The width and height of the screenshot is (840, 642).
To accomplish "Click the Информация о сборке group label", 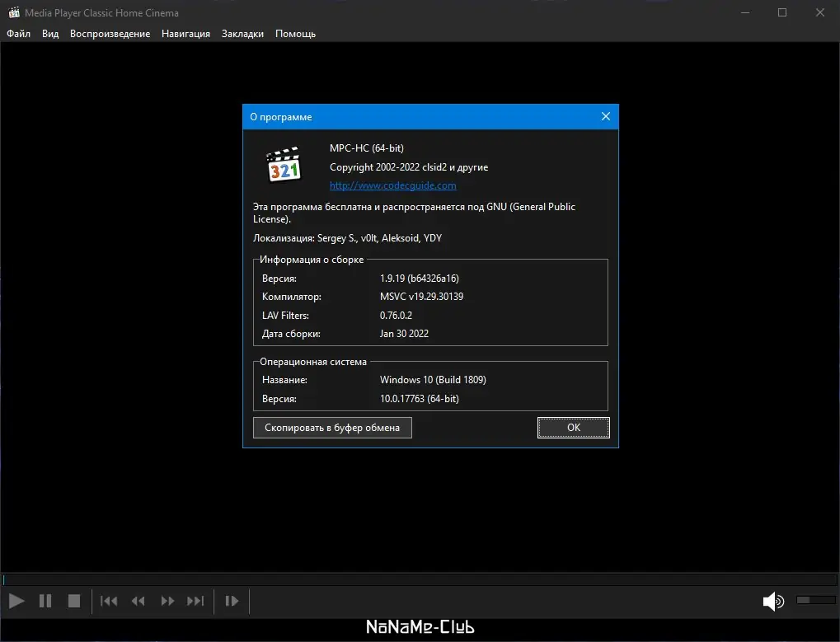I will [312, 260].
